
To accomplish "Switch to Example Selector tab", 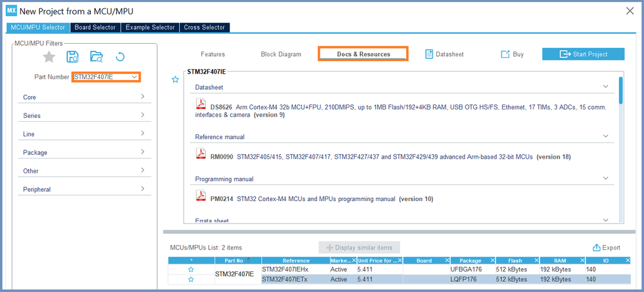I will [x=150, y=28].
